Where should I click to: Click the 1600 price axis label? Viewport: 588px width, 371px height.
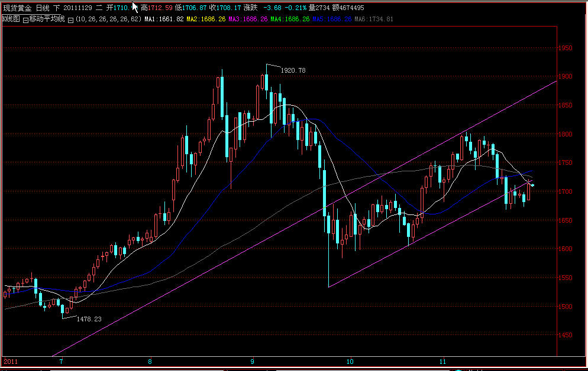pyautogui.click(x=565, y=249)
